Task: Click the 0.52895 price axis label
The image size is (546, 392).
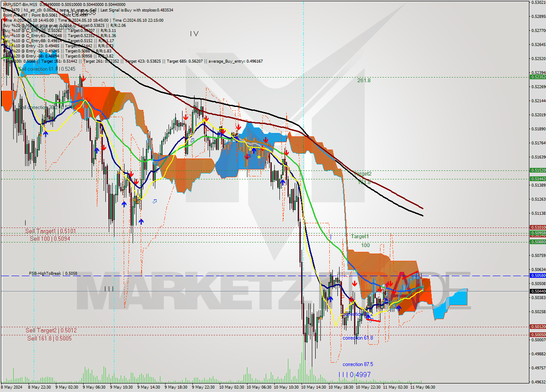Action: (538, 17)
